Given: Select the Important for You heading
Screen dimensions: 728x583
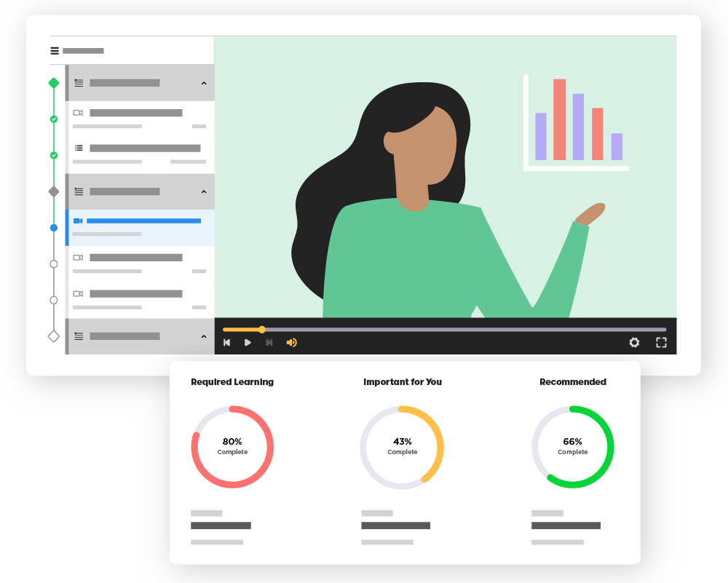Looking at the screenshot, I should 403,382.
